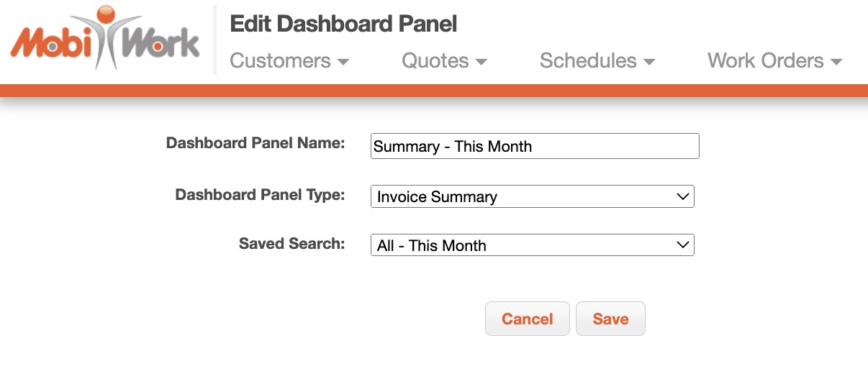This screenshot has height=374, width=868.
Task: Save the dashboard panel changes
Action: pos(610,319)
